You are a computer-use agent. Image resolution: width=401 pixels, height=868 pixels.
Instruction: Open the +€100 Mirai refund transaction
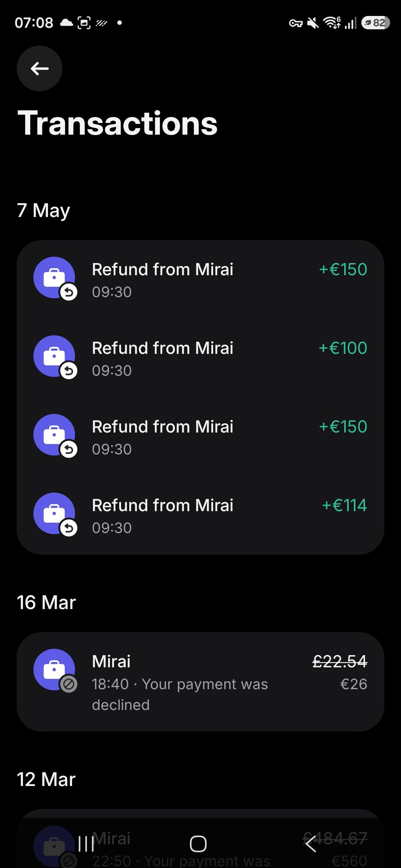(x=200, y=358)
